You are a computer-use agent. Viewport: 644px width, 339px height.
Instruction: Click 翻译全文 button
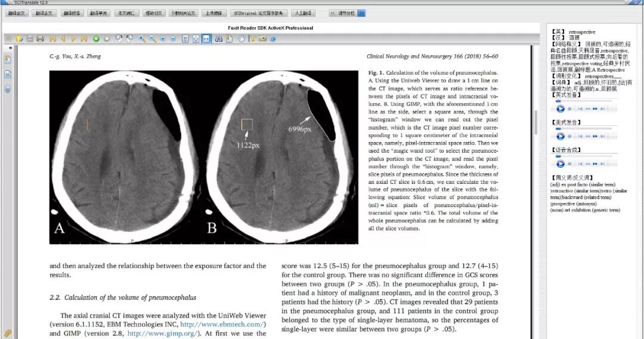click(x=17, y=13)
